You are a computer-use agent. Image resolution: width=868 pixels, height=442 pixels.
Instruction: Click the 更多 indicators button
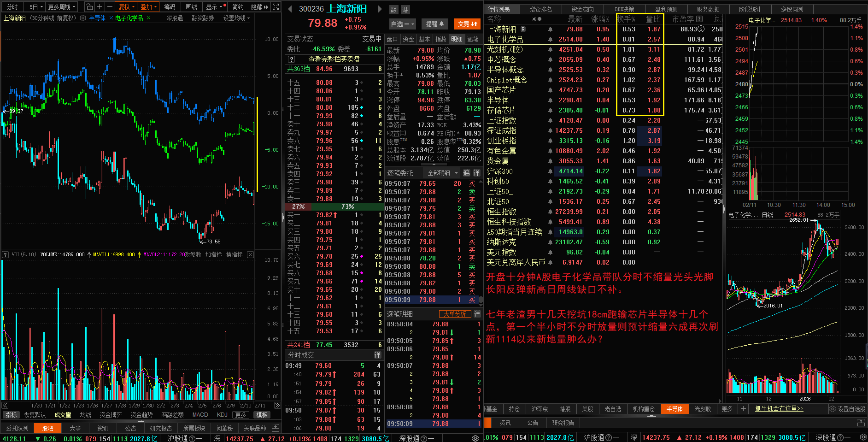[240, 415]
